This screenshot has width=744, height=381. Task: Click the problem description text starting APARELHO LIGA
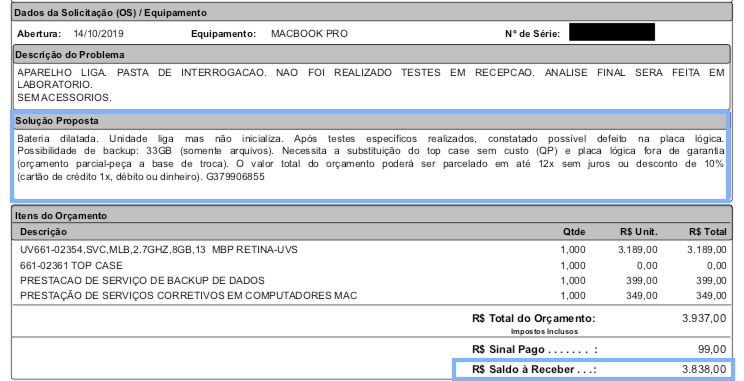(x=371, y=85)
